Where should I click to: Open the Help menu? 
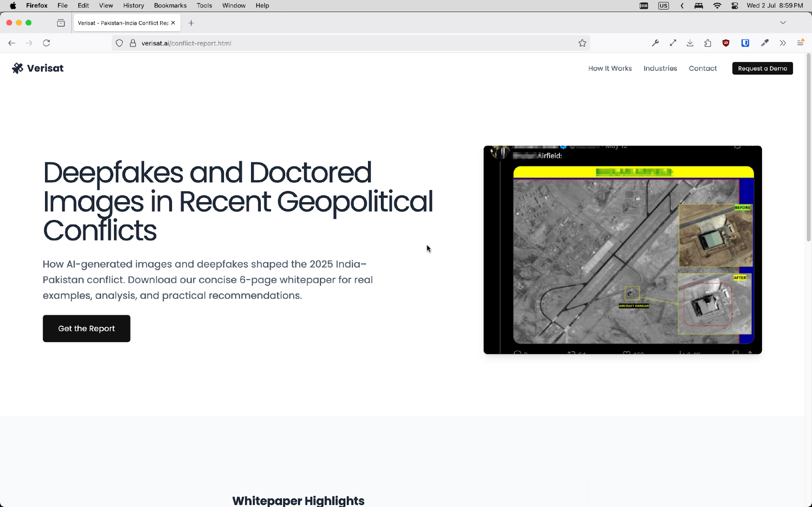tap(262, 6)
